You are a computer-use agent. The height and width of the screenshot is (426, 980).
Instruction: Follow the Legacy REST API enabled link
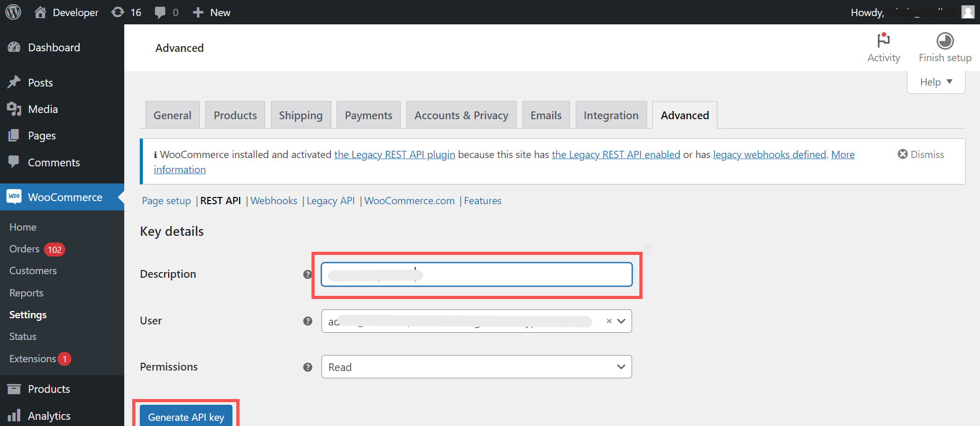616,154
